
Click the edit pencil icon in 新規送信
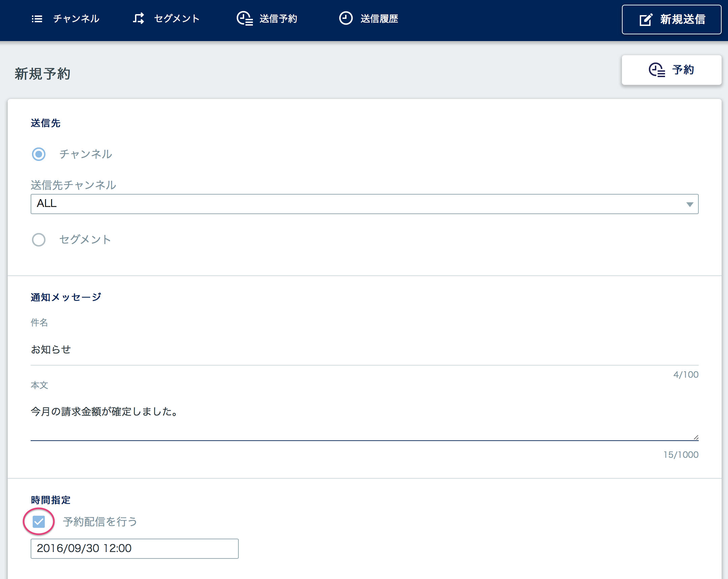[646, 20]
